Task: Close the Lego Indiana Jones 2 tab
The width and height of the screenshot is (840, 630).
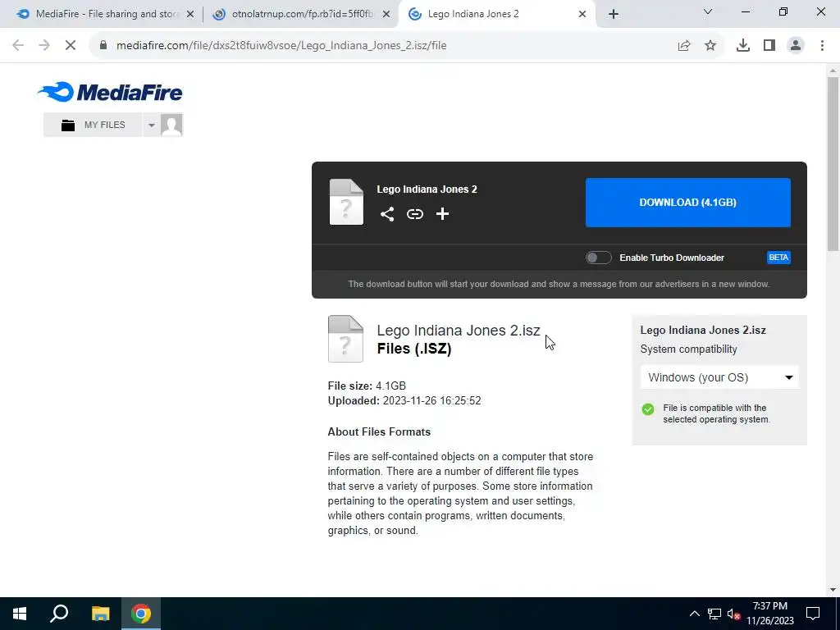Action: pyautogui.click(x=582, y=15)
